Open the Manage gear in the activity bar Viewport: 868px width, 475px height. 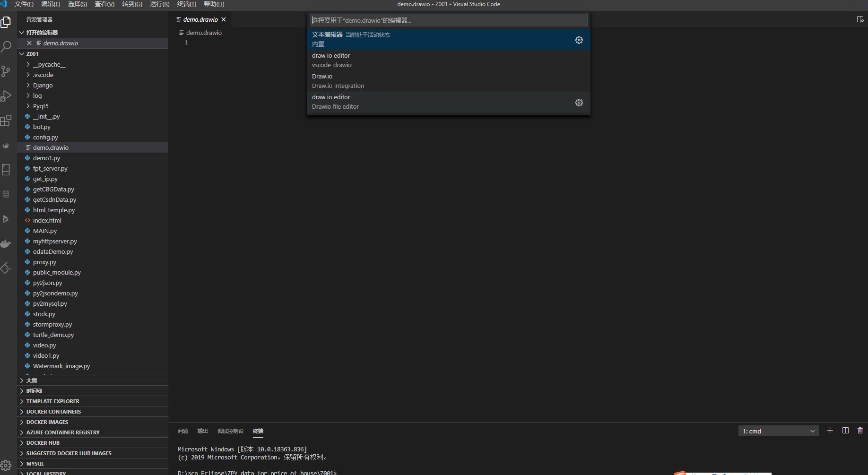[x=6, y=465]
